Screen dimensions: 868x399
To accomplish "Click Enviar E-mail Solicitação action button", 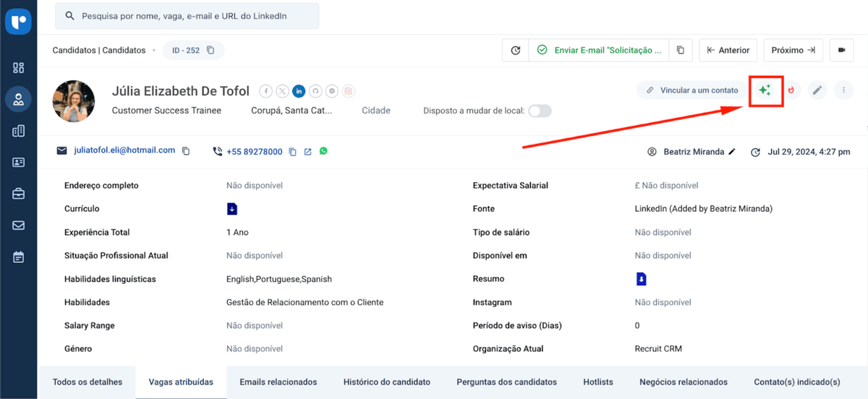I will coord(600,51).
